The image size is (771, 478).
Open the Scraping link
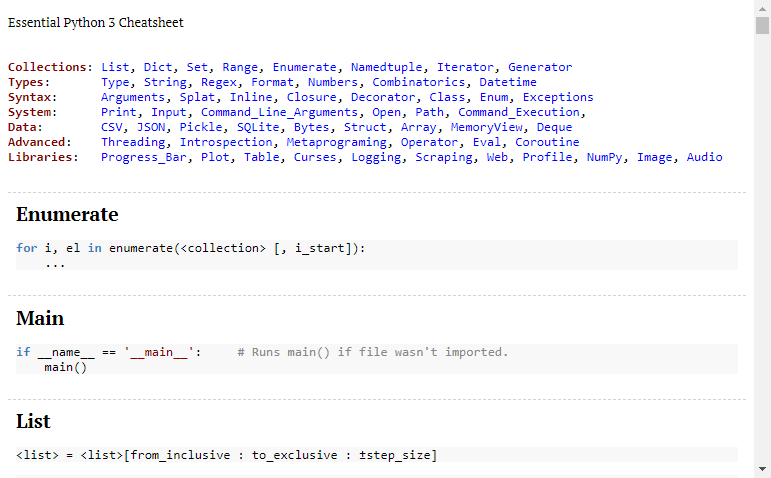[444, 157]
